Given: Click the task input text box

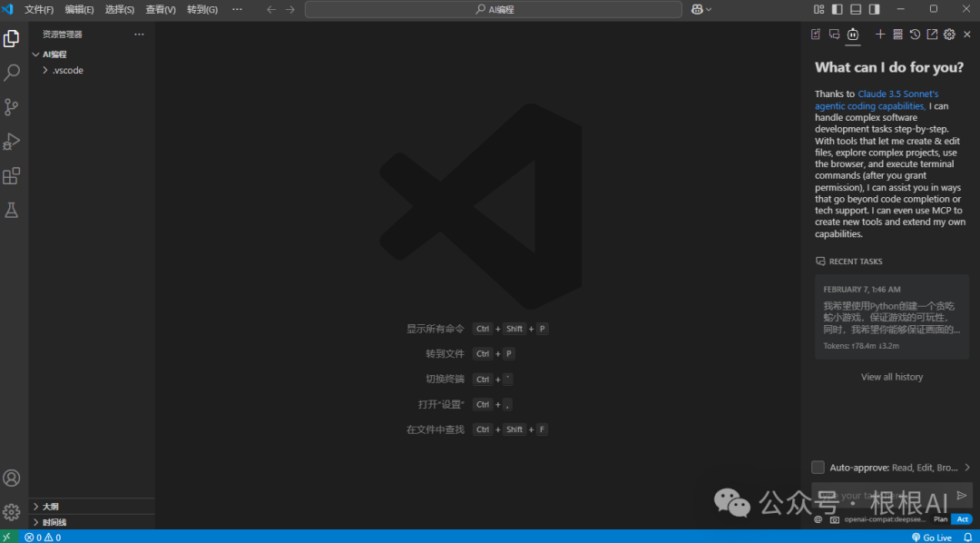Looking at the screenshot, I should [x=883, y=496].
